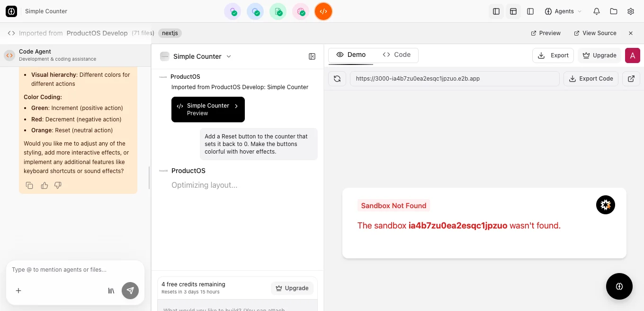Click the 'Optimizing layout...' status text
Image resolution: width=644 pixels, height=311 pixels.
click(x=205, y=185)
